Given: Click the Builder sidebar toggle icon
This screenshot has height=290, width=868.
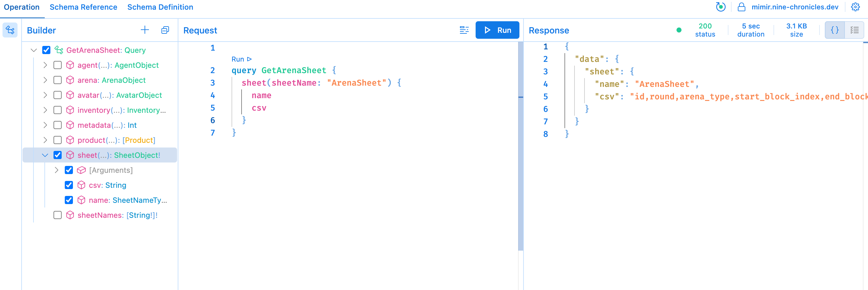Looking at the screenshot, I should pyautogui.click(x=10, y=30).
